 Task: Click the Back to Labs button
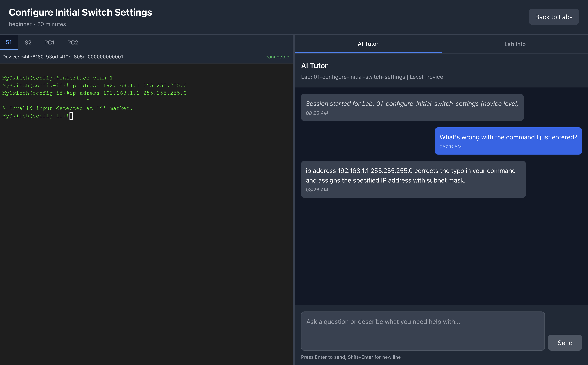[554, 17]
